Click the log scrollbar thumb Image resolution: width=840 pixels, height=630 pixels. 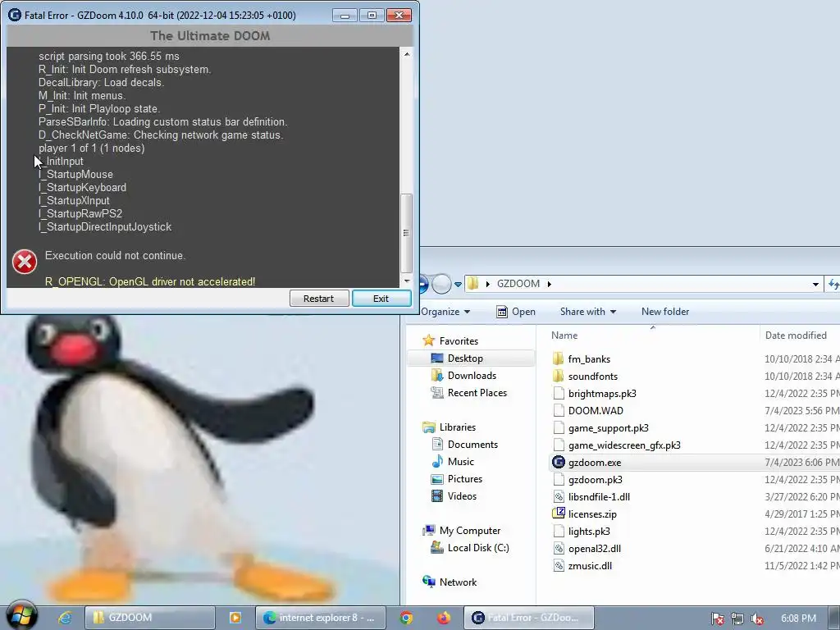point(407,233)
